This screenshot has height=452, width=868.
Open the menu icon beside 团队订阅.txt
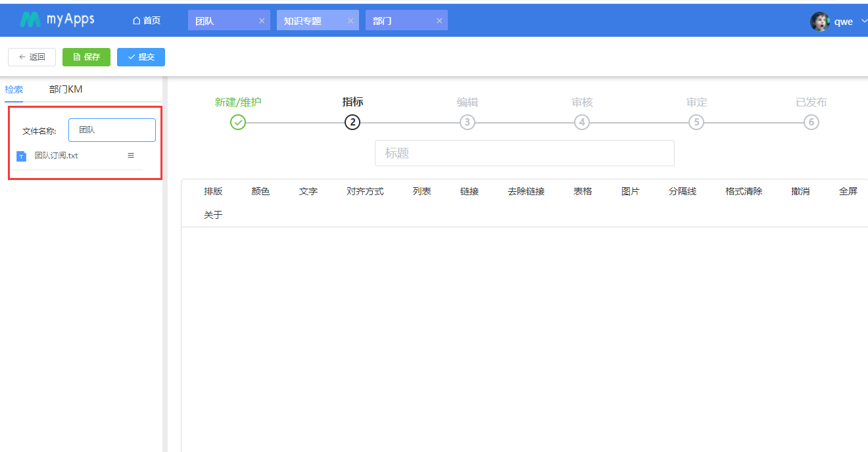pos(131,156)
